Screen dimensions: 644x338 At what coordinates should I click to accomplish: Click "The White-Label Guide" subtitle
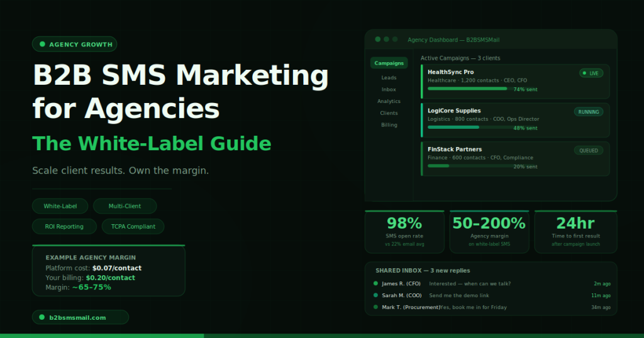pos(152,144)
